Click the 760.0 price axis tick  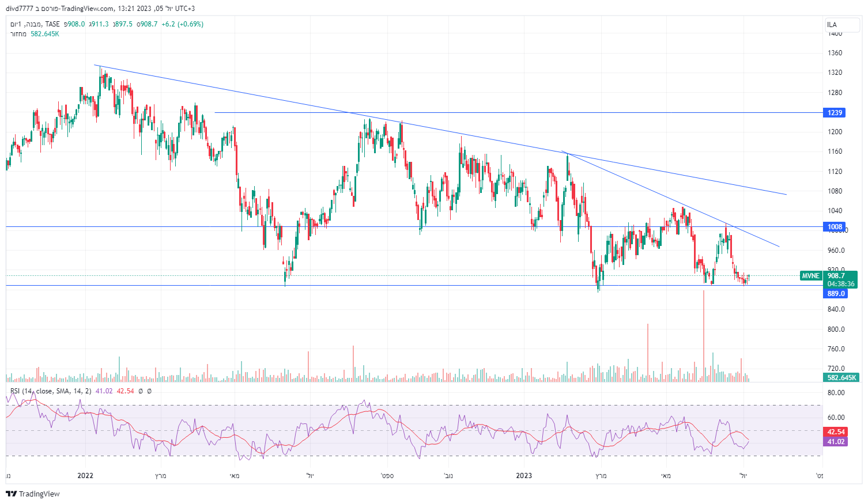click(x=836, y=349)
